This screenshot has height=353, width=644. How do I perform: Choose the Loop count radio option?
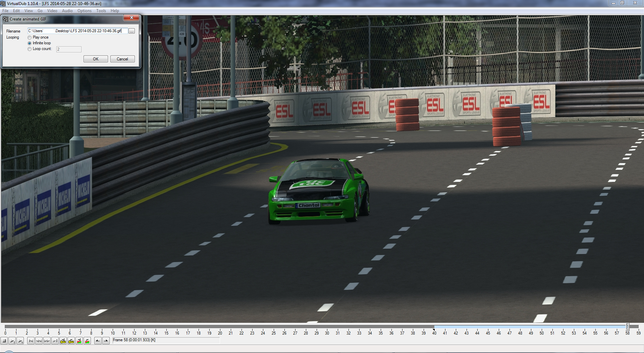pyautogui.click(x=30, y=49)
